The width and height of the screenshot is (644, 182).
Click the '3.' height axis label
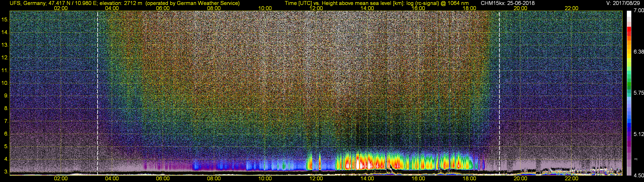point(6,172)
